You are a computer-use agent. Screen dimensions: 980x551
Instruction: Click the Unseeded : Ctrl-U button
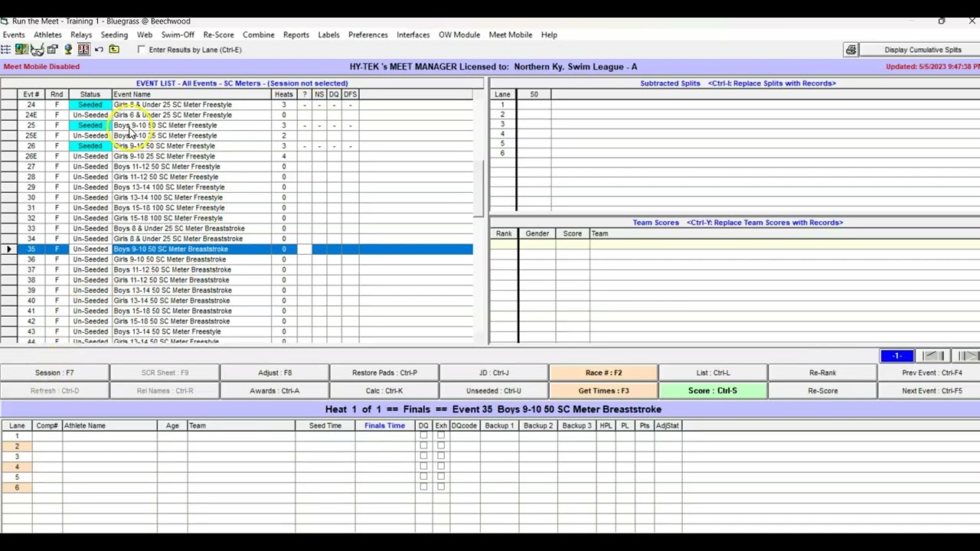pyautogui.click(x=494, y=390)
